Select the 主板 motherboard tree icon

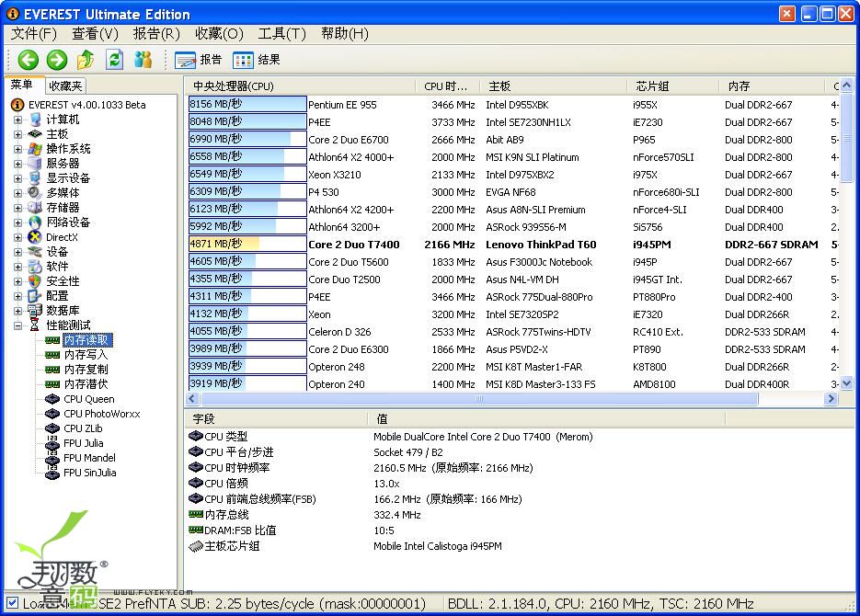pyautogui.click(x=35, y=134)
